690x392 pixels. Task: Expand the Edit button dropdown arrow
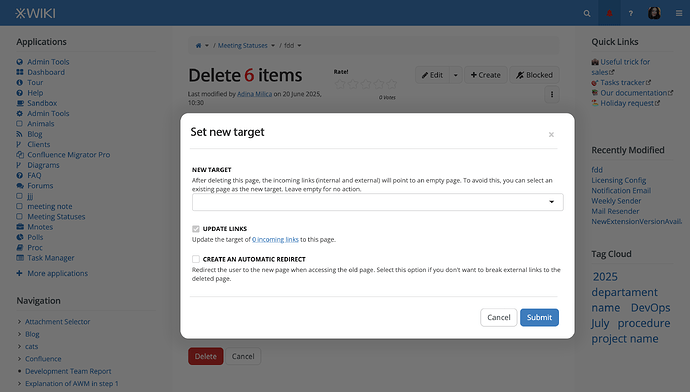point(455,75)
